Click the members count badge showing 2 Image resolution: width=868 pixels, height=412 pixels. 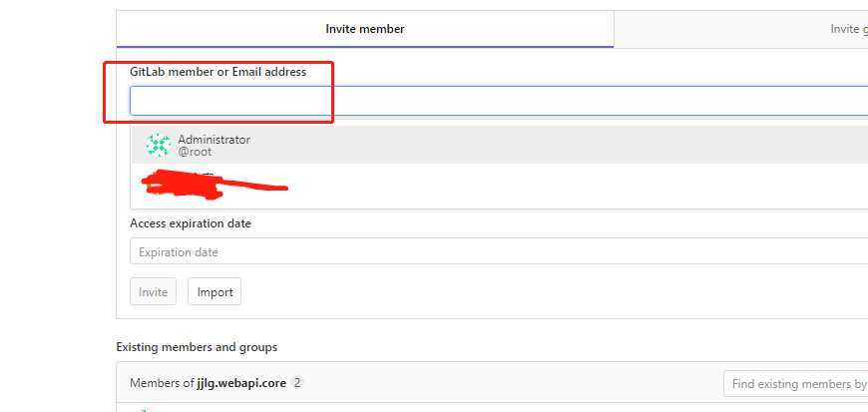(x=297, y=383)
